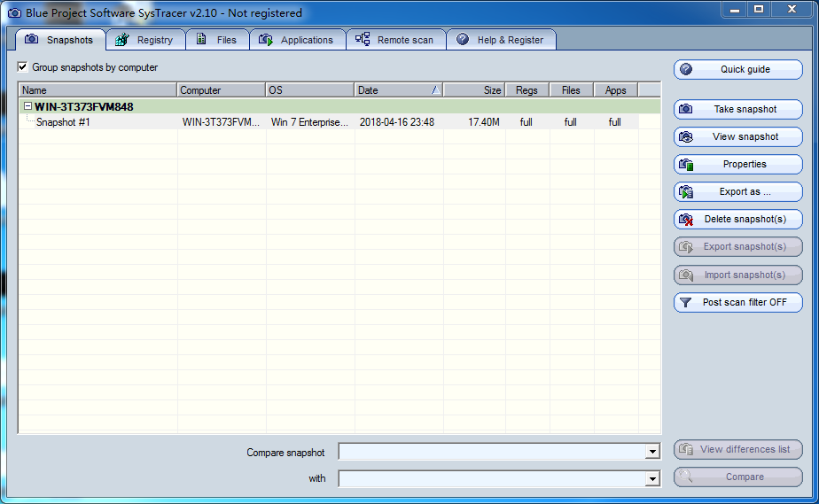The height and width of the screenshot is (504, 819).
Task: Click the View snapshot icon
Action: [x=686, y=136]
